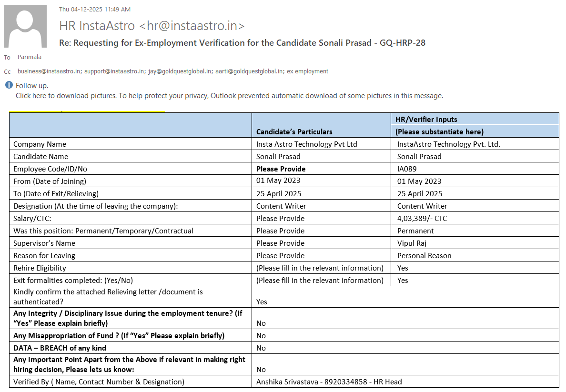Click the sender avatar placeholder image
This screenshot has width=566, height=392.
coord(25,26)
